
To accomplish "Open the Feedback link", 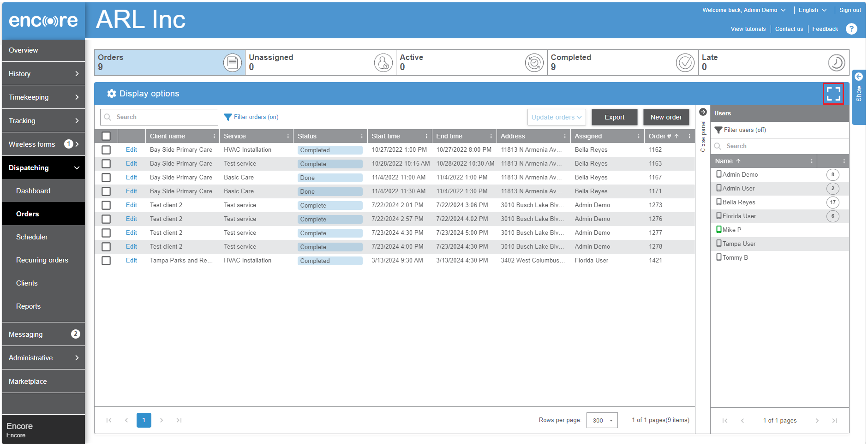I will pyautogui.click(x=825, y=29).
